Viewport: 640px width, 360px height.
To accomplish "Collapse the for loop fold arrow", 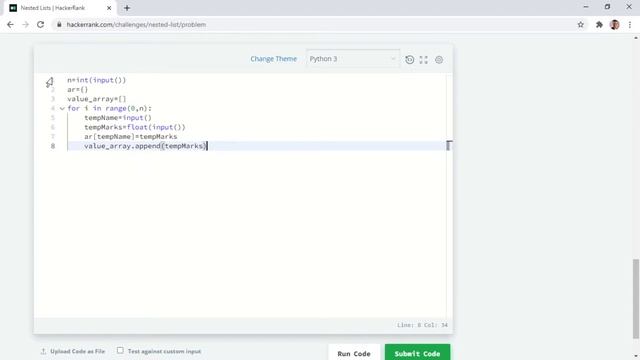I will [62, 109].
